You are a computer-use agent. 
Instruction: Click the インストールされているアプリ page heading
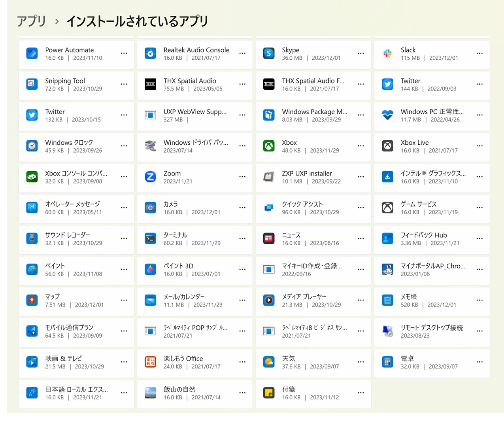coord(137,21)
